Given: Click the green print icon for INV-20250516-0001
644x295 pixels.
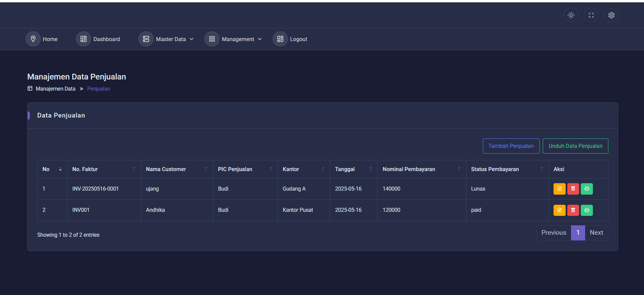Looking at the screenshot, I should [x=586, y=189].
